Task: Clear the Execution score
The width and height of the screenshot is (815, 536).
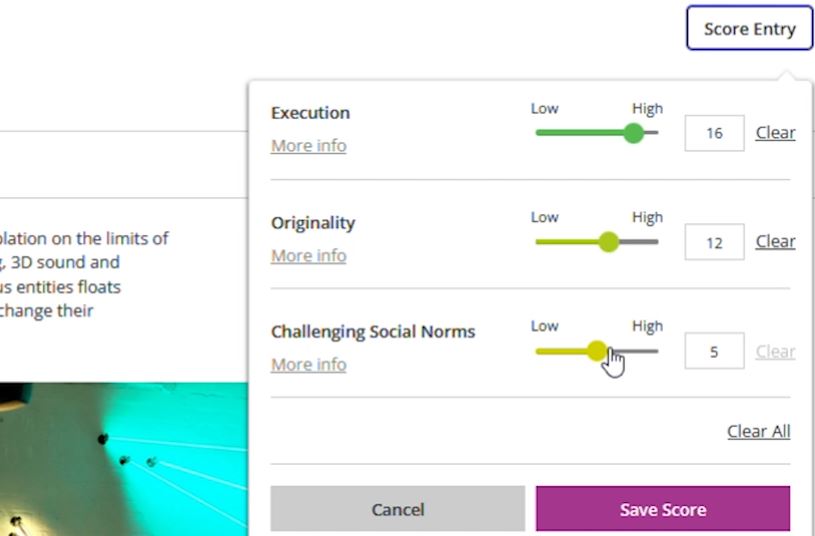Action: (775, 133)
